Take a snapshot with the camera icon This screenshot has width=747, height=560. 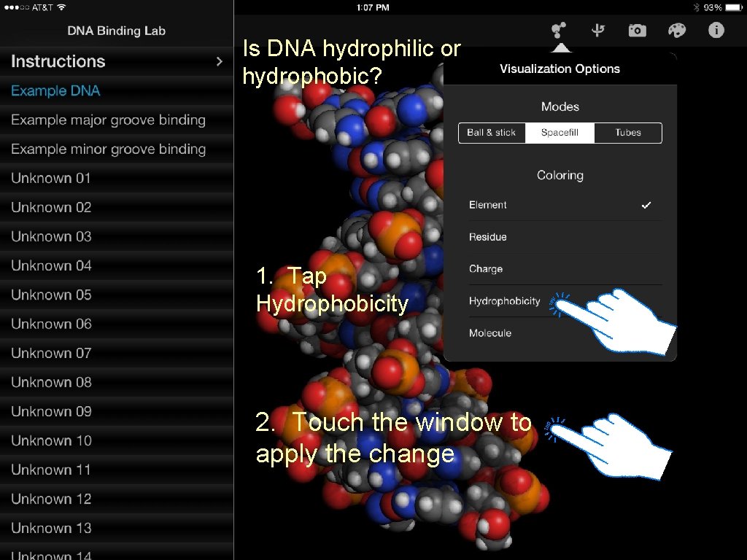637,31
